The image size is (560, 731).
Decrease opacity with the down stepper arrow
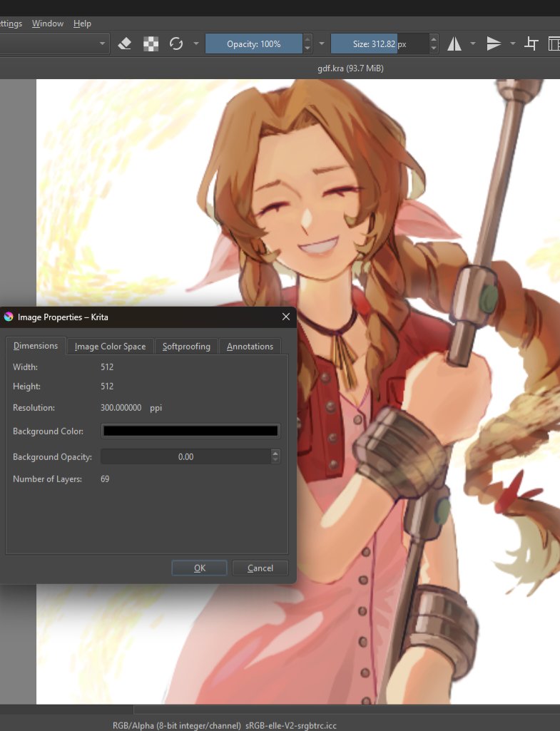coord(307,48)
